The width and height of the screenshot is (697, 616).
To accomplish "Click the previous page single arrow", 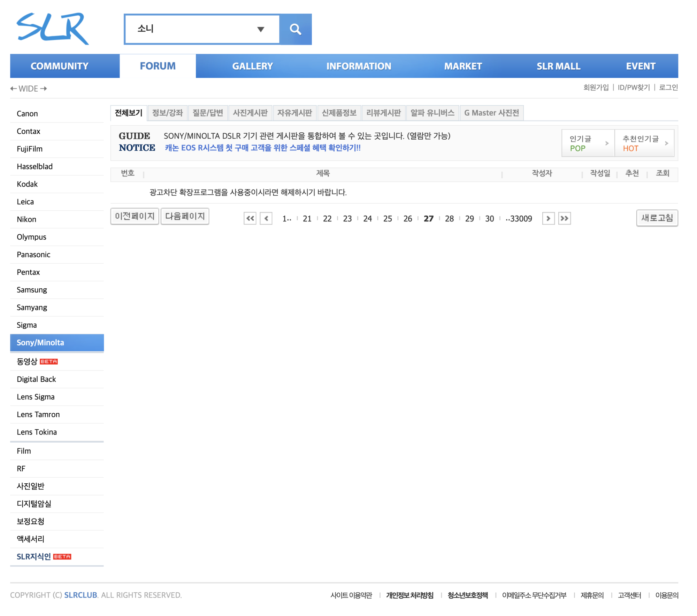I will [266, 218].
